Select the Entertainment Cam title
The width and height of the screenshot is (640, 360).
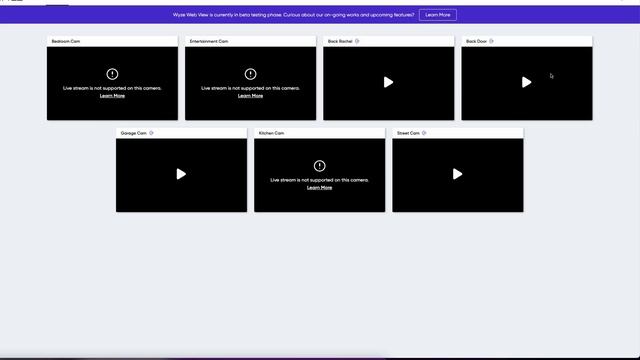pos(209,41)
